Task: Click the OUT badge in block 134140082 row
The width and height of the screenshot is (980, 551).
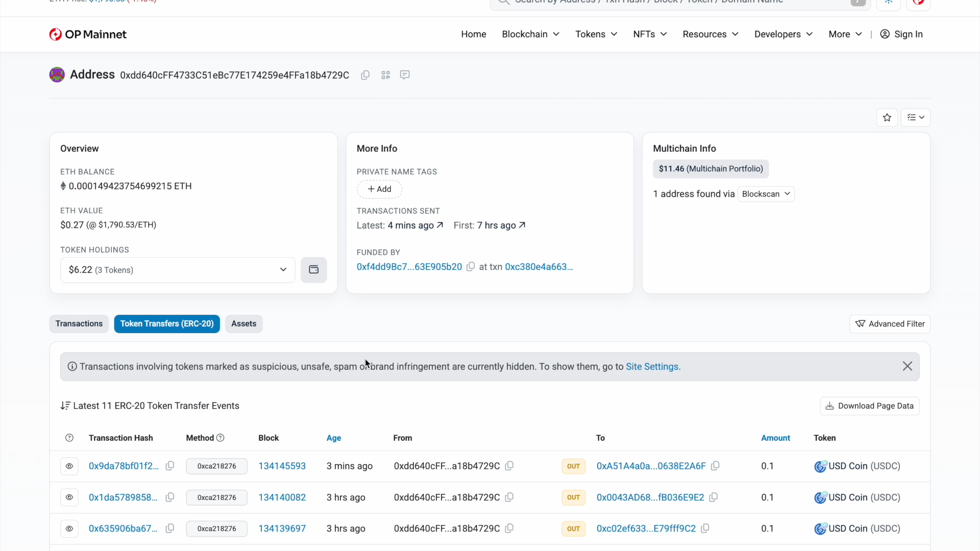Action: (x=574, y=497)
